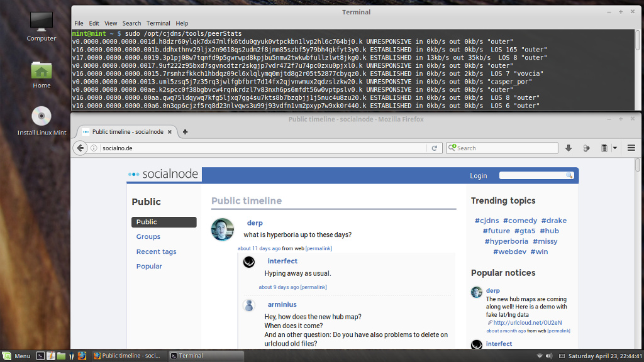Open Terminal Search menu
644x362 pixels.
(131, 23)
